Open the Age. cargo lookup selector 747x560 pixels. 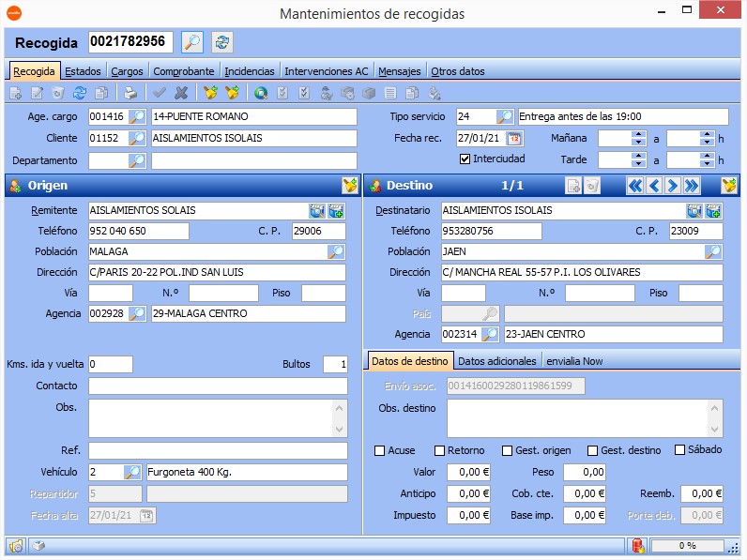(x=137, y=117)
